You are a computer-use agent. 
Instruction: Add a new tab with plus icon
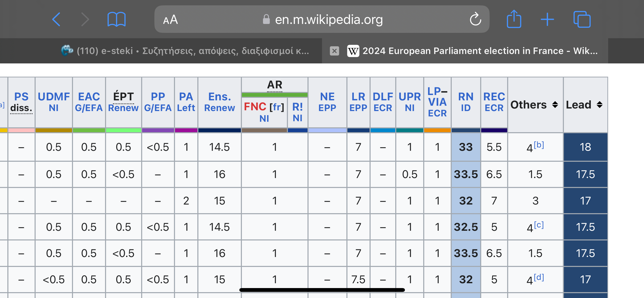[x=547, y=19]
